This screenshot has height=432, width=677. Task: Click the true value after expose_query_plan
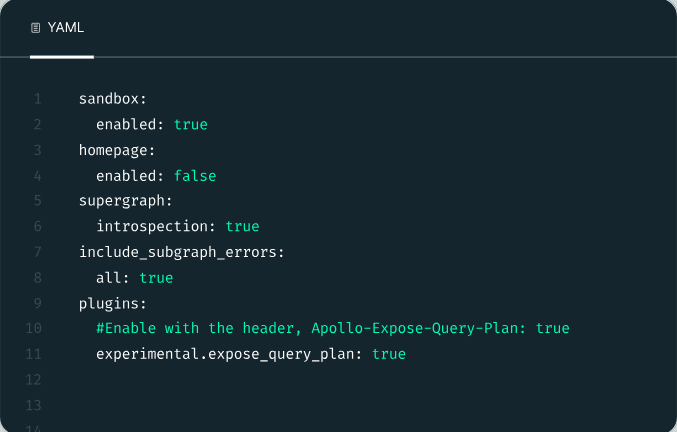pyautogui.click(x=389, y=354)
